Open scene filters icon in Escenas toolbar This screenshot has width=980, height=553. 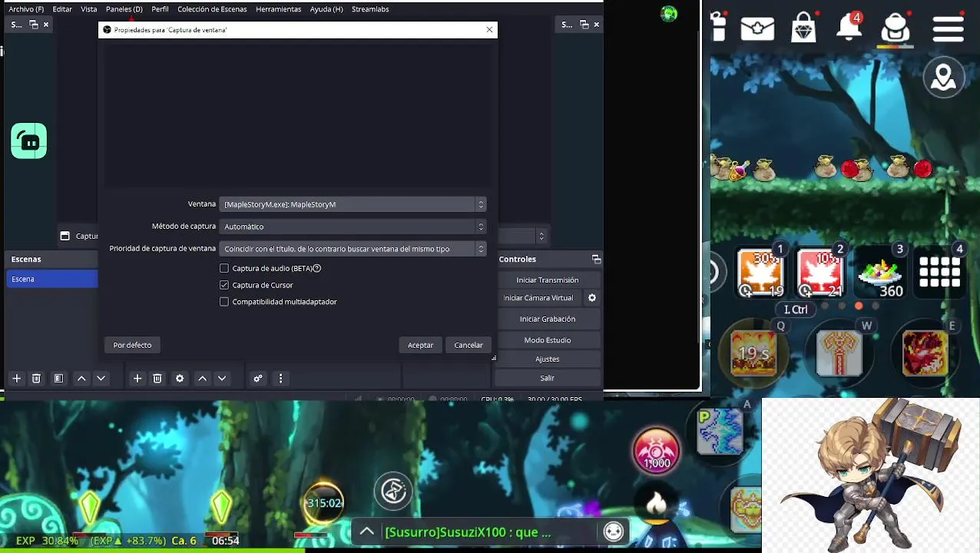(x=58, y=378)
